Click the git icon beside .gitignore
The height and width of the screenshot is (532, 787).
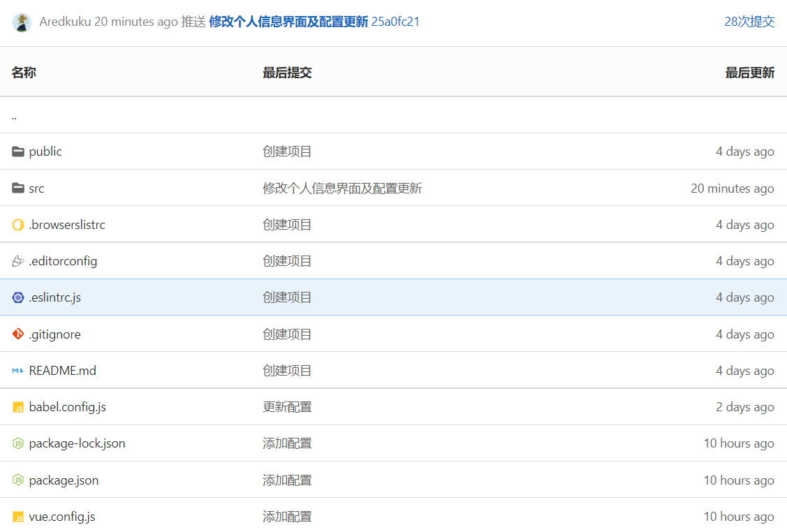18,334
